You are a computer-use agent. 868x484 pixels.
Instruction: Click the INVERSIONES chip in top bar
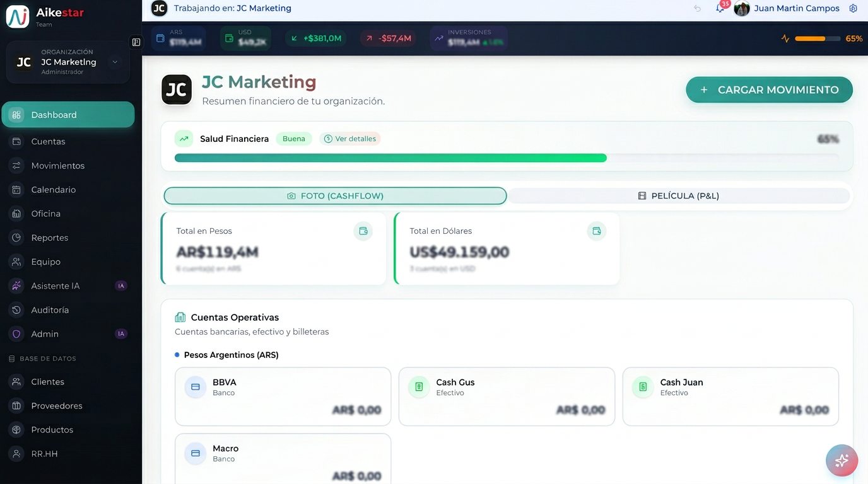tap(469, 38)
